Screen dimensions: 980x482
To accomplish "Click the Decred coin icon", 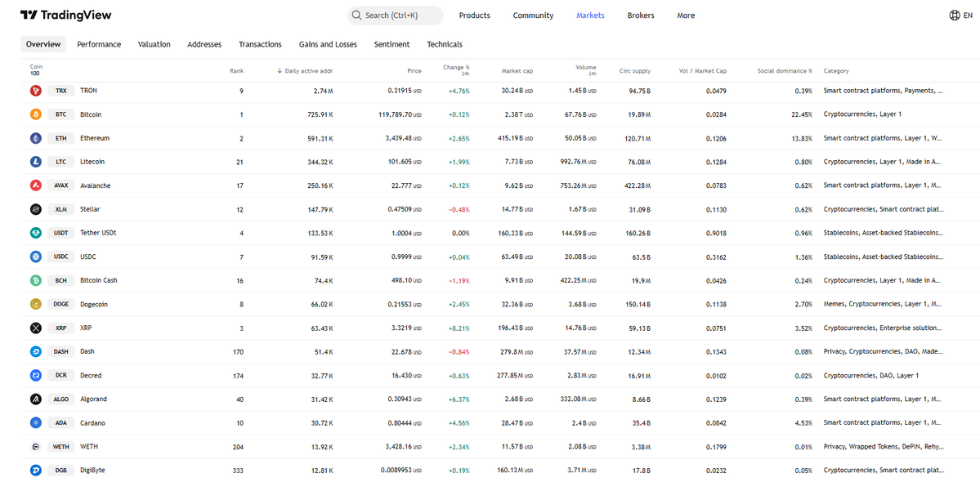I will coord(36,375).
